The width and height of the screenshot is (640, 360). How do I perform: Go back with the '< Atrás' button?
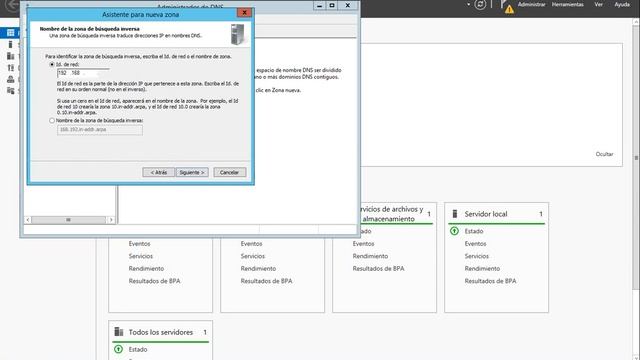coord(158,173)
